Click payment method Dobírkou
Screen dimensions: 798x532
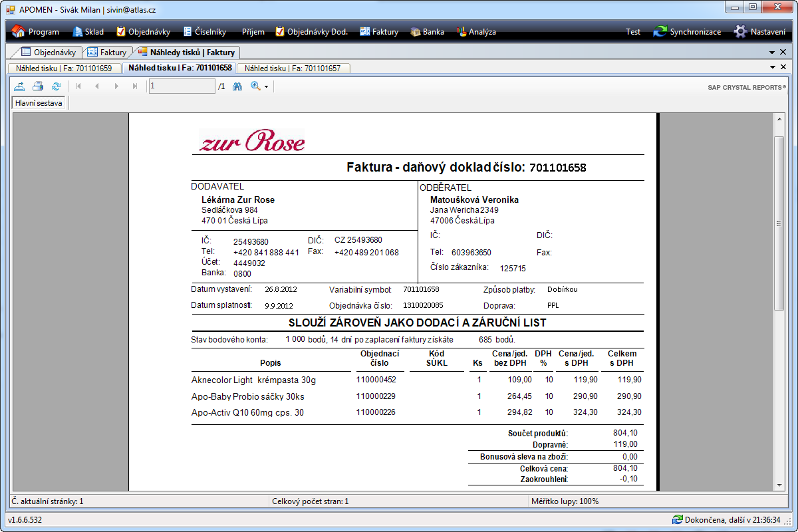click(x=563, y=290)
